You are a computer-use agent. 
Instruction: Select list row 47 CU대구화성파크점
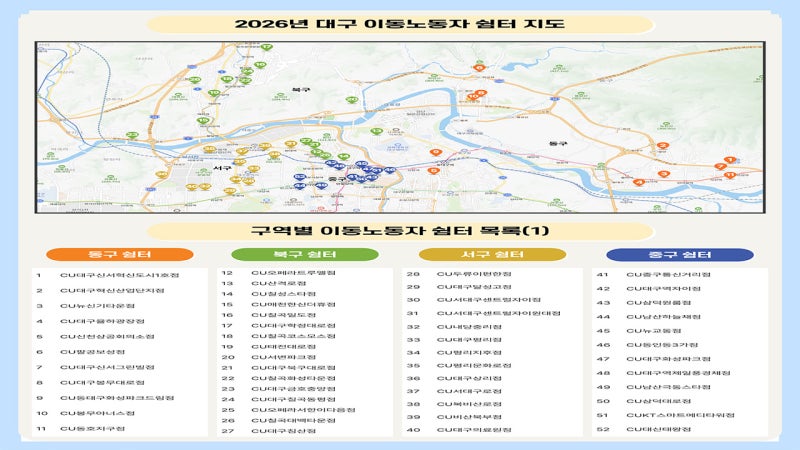click(654, 359)
